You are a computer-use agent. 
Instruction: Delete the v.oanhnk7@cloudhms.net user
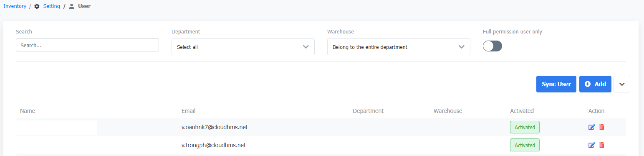(601, 127)
